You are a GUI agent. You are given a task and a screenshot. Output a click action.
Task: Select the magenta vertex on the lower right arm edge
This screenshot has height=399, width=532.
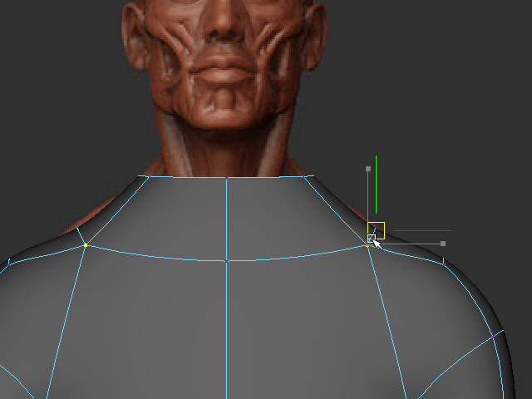[494, 336]
